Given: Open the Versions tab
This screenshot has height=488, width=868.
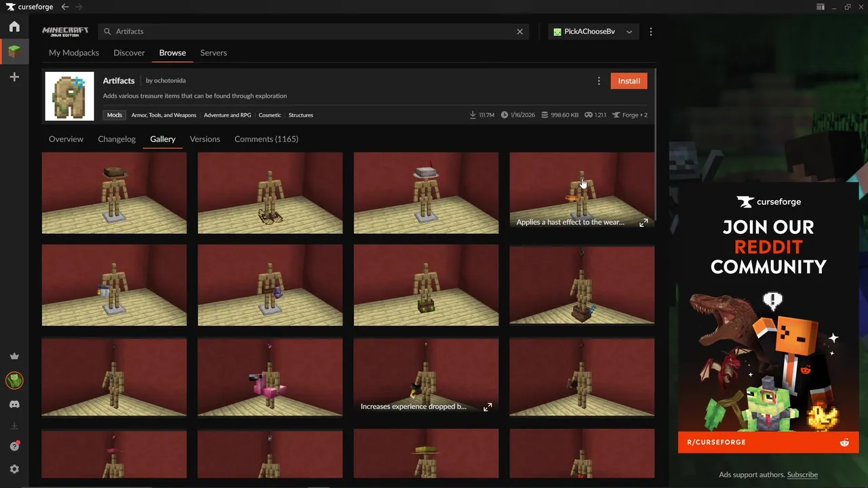Looking at the screenshot, I should 205,139.
